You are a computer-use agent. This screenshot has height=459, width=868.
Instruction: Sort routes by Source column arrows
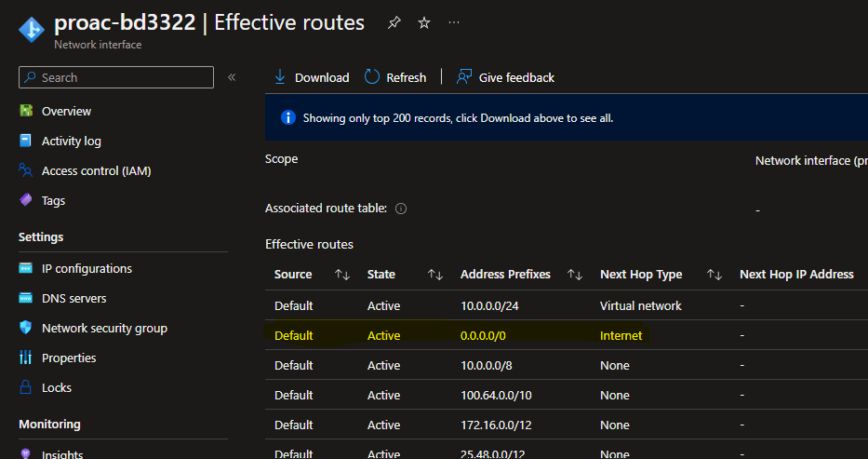pos(342,275)
